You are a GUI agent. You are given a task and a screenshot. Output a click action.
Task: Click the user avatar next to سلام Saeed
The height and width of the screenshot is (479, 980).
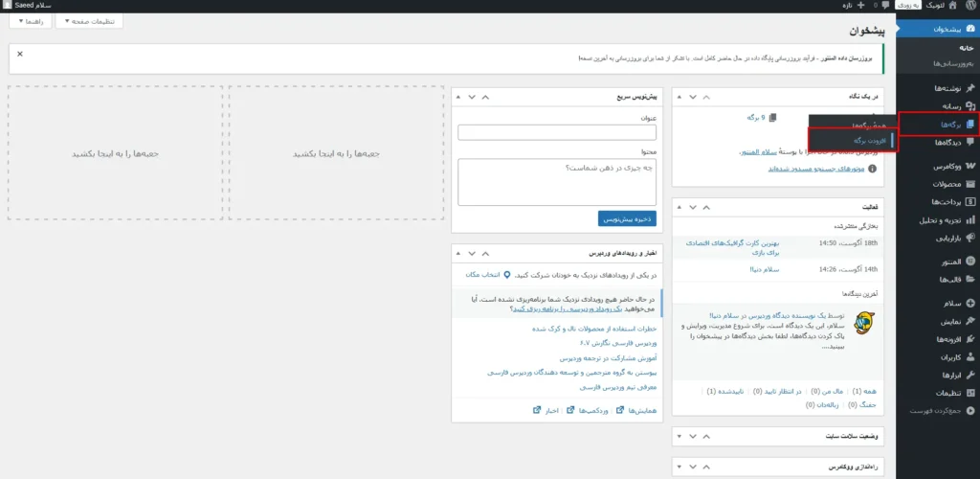point(7,5)
